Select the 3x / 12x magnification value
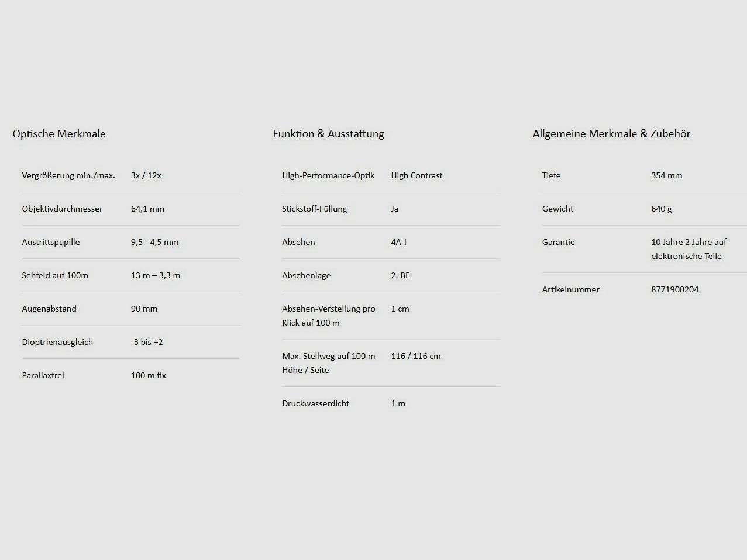Screen dimensions: 747x560 coord(146,175)
